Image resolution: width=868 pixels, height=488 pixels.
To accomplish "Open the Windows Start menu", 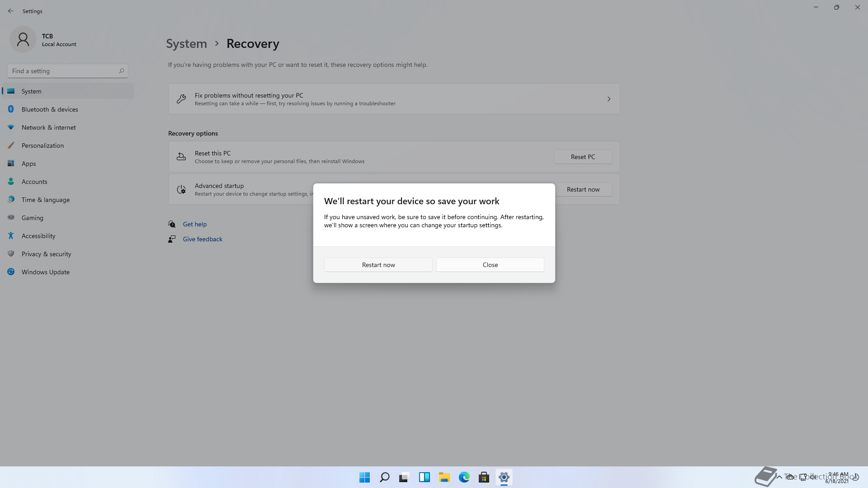I will click(364, 477).
